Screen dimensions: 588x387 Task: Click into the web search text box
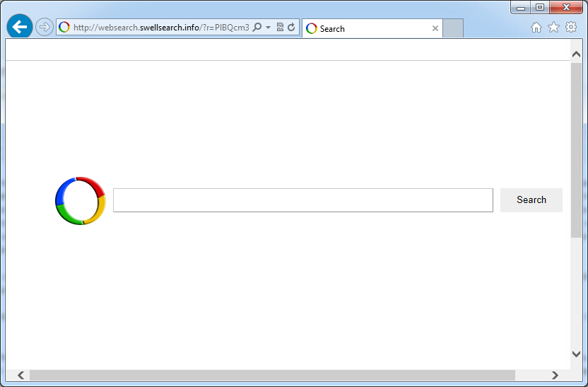303,200
